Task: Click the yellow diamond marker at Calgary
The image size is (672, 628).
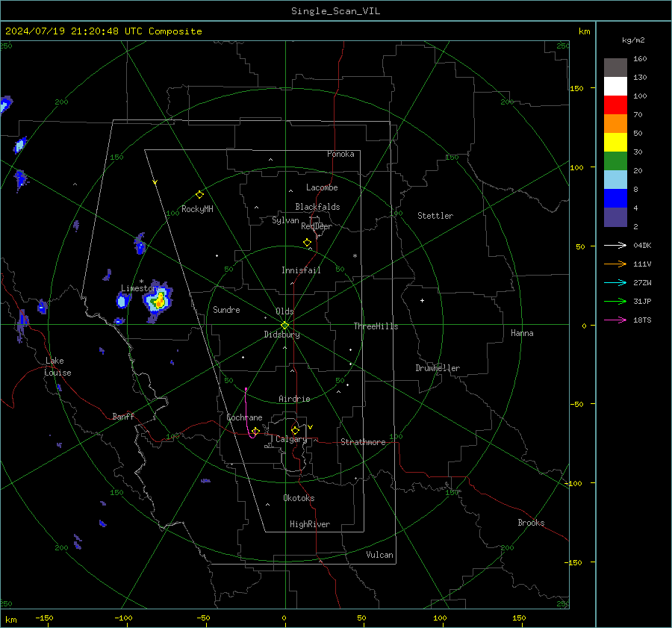Action: tap(295, 430)
